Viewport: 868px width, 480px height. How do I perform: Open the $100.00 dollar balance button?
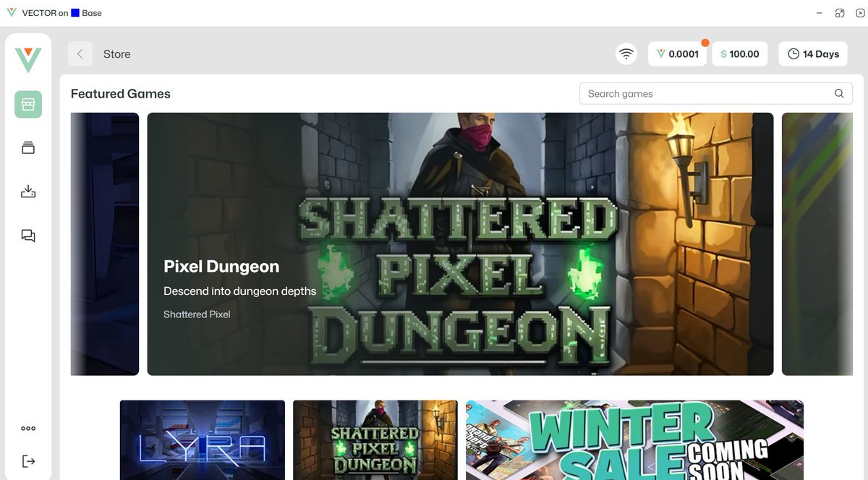click(740, 54)
